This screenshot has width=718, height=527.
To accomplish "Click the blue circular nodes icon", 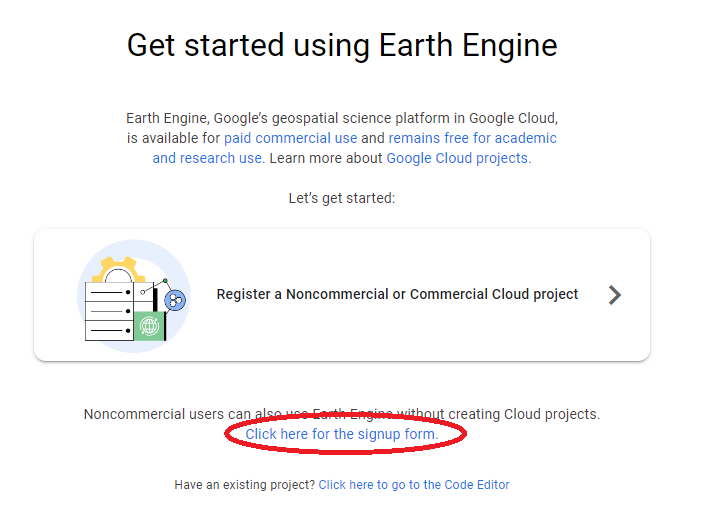I will coord(175,301).
